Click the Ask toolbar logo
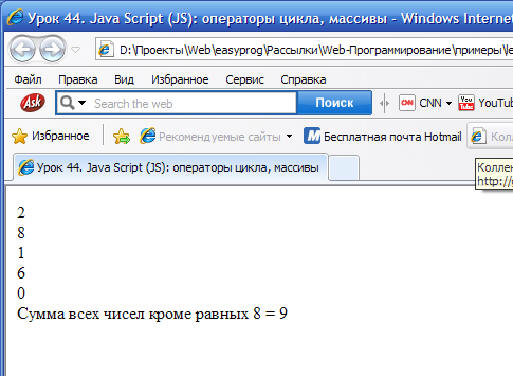This screenshot has width=513, height=376. 32,102
